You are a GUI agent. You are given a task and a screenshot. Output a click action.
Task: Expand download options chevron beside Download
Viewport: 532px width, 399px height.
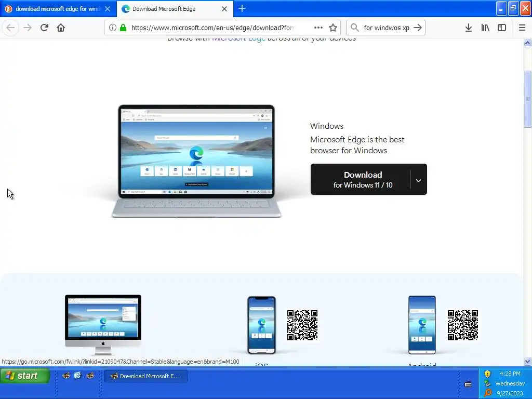pyautogui.click(x=419, y=180)
